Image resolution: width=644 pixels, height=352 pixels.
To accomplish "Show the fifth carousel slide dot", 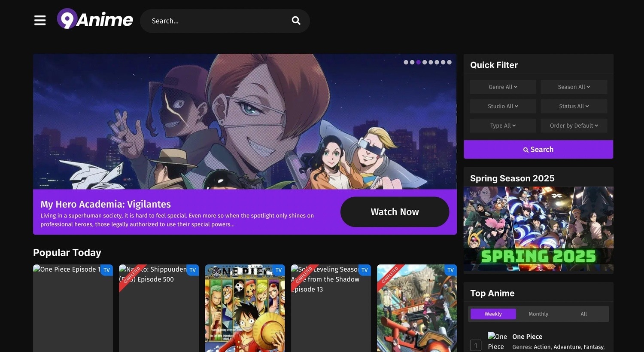I will [x=431, y=62].
